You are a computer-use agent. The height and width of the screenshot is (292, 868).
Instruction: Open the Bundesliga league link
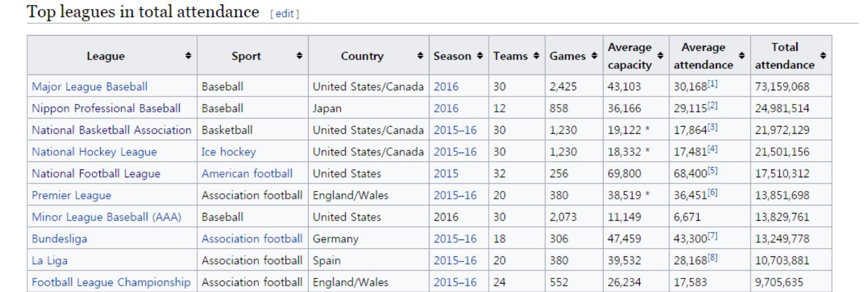click(x=59, y=239)
